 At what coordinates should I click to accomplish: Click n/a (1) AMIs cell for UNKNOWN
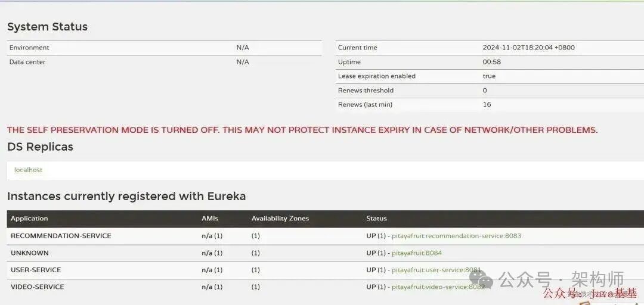pyautogui.click(x=212, y=253)
